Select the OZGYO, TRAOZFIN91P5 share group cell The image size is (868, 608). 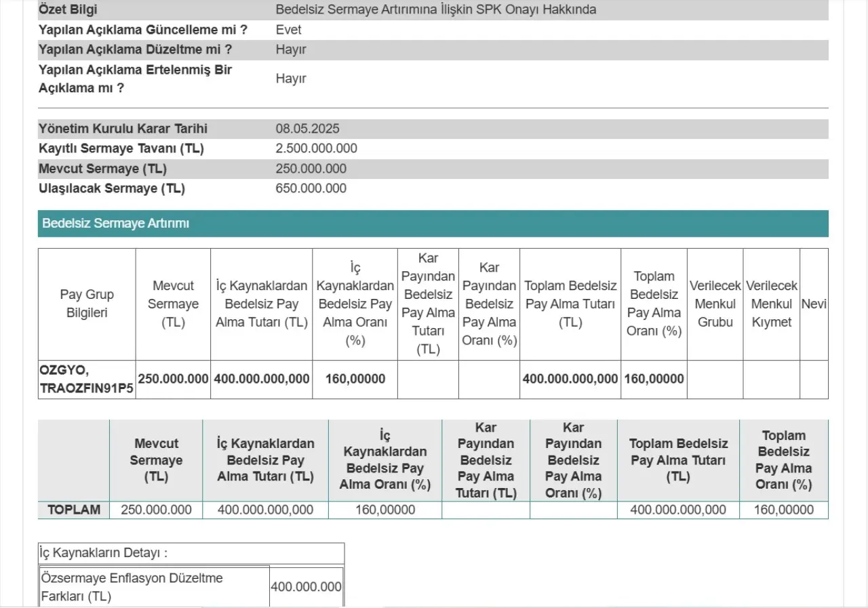point(87,380)
